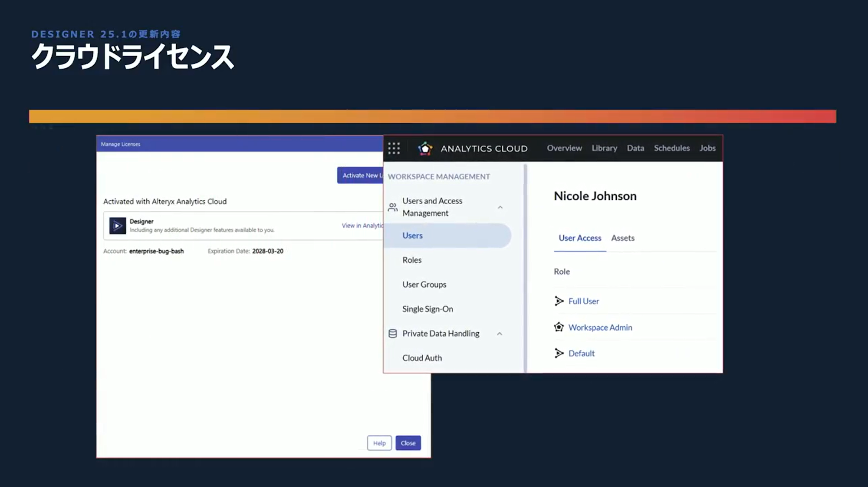Click the Full User role icon

(559, 301)
